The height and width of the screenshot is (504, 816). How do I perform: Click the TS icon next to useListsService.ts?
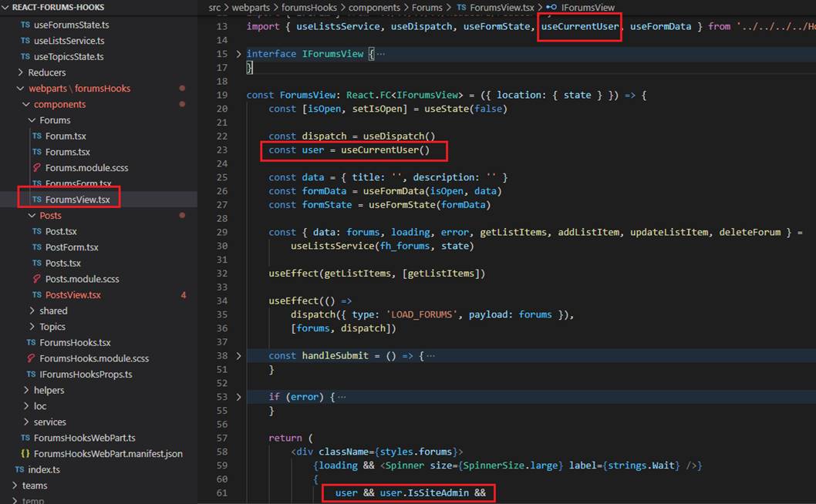click(x=25, y=41)
